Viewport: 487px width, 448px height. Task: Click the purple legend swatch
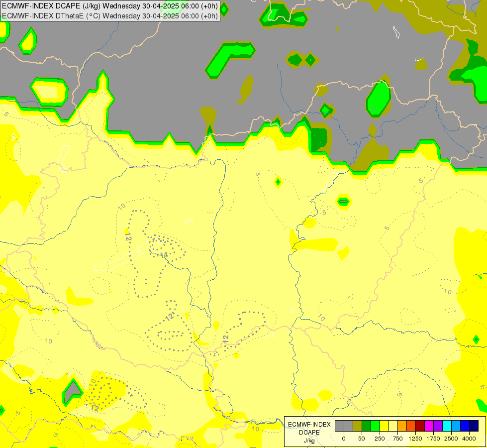coord(438,426)
